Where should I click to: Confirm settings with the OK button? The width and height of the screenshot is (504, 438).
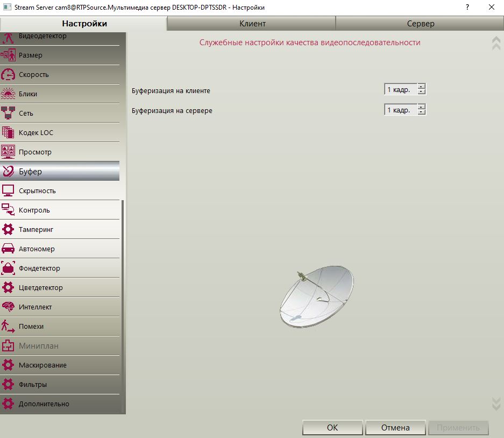point(332,428)
